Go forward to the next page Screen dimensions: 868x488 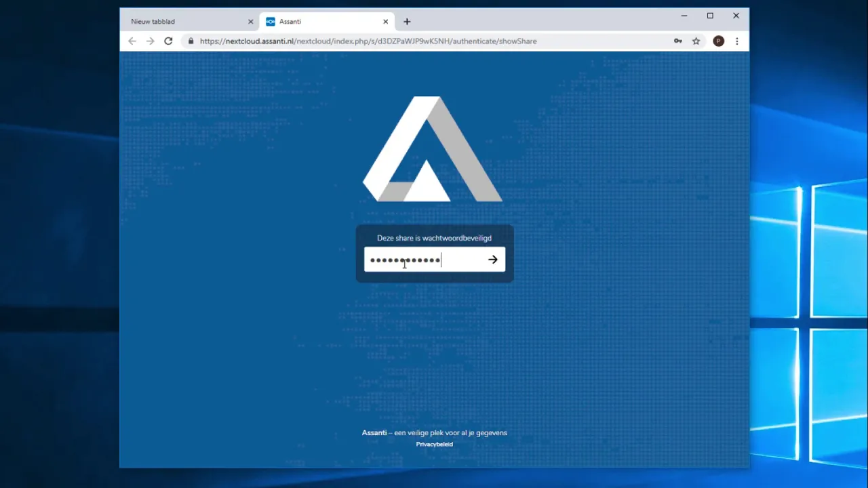151,41
